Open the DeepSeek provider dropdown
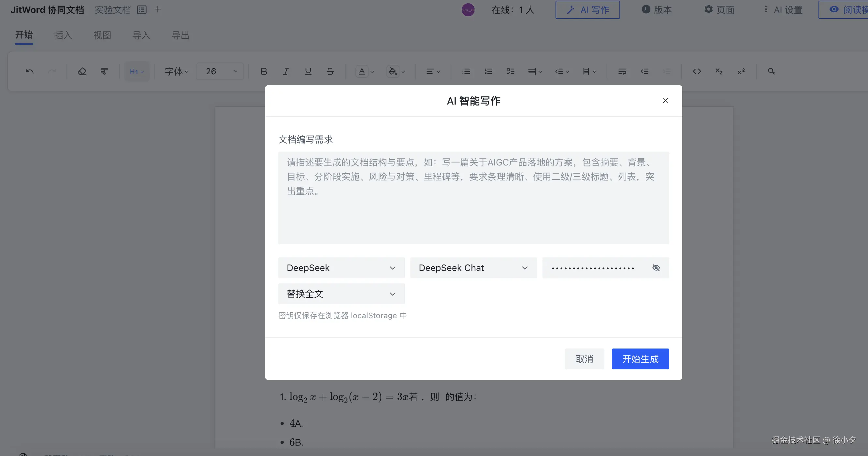868x456 pixels. pos(341,267)
